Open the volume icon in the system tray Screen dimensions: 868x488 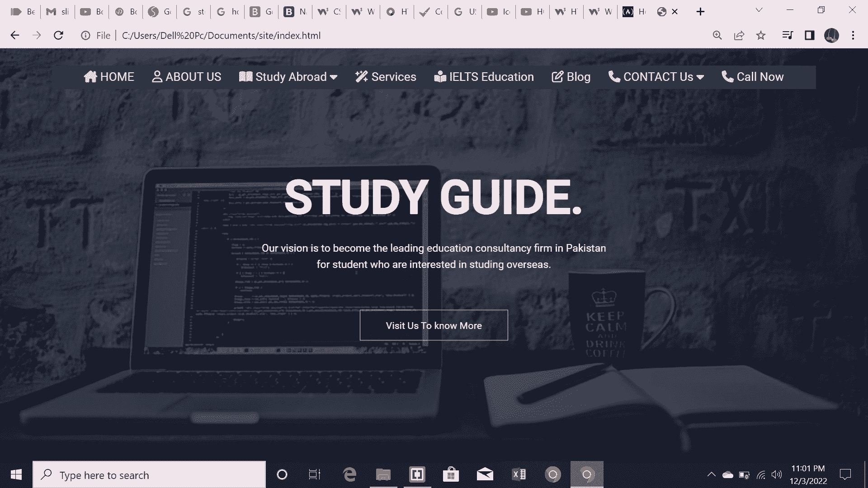pyautogui.click(x=776, y=474)
